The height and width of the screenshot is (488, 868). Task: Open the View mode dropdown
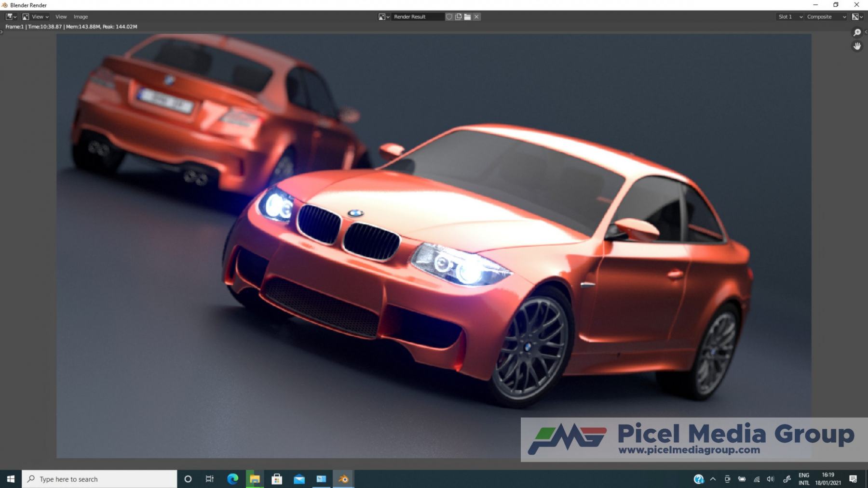[x=36, y=17]
